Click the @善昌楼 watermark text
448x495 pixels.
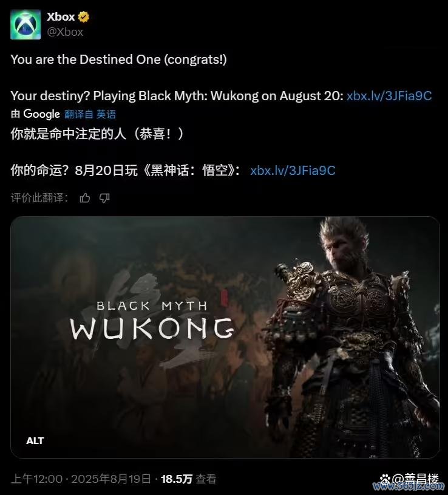(x=415, y=479)
